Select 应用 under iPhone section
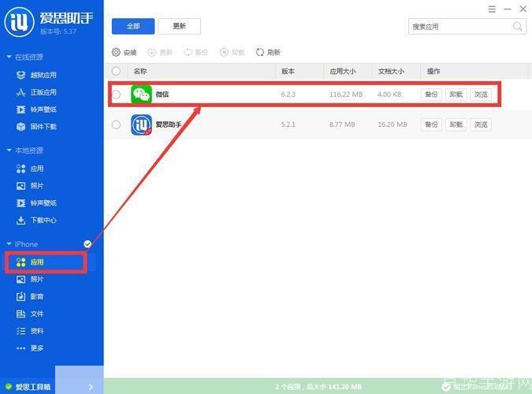Image resolution: width=532 pixels, height=394 pixels. coord(30,262)
